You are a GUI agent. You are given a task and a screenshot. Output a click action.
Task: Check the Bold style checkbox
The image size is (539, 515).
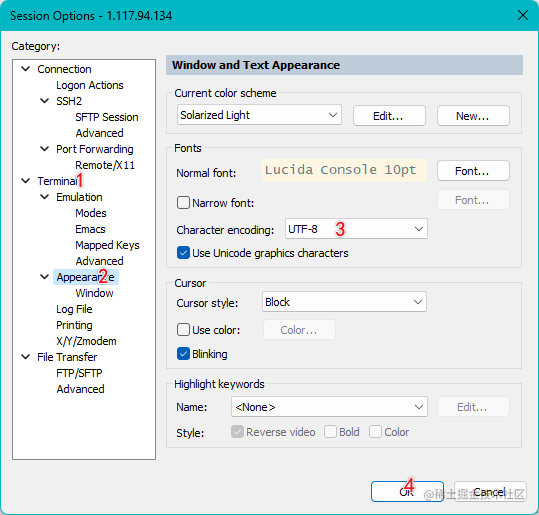coord(330,431)
